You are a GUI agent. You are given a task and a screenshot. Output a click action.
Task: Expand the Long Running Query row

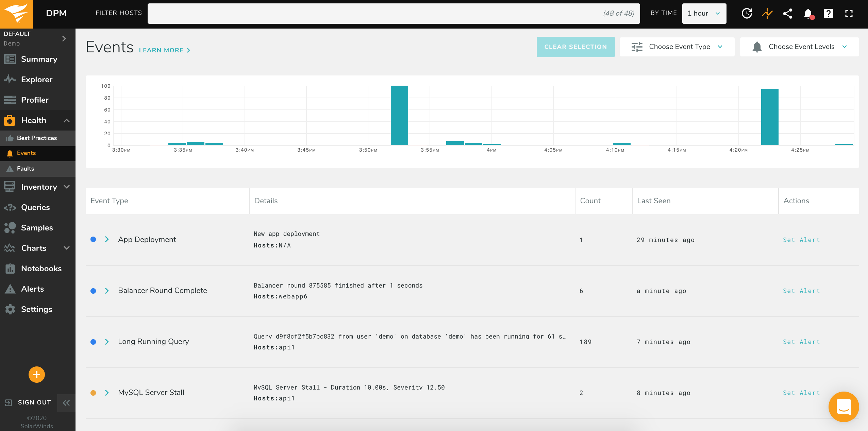107,342
